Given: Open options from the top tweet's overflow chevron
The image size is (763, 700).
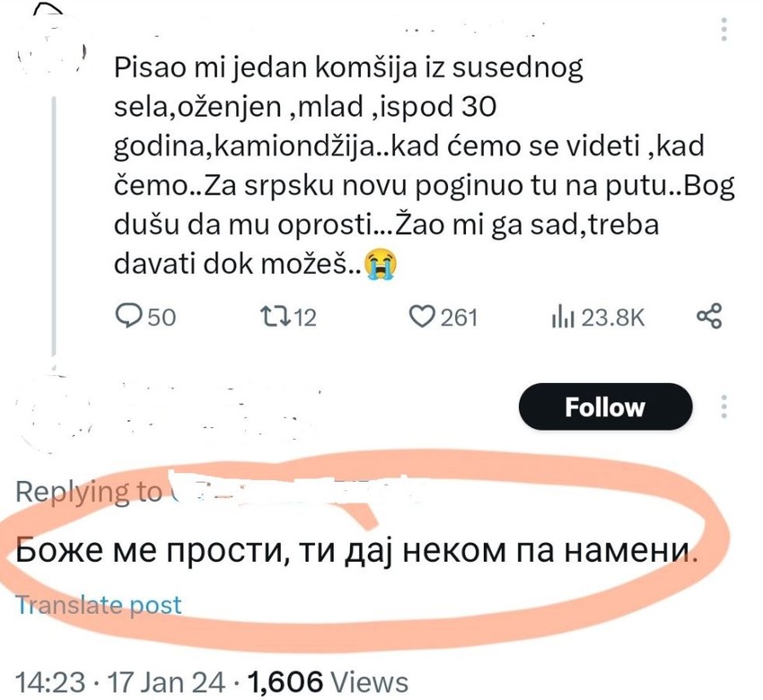Looking at the screenshot, I should click(723, 27).
